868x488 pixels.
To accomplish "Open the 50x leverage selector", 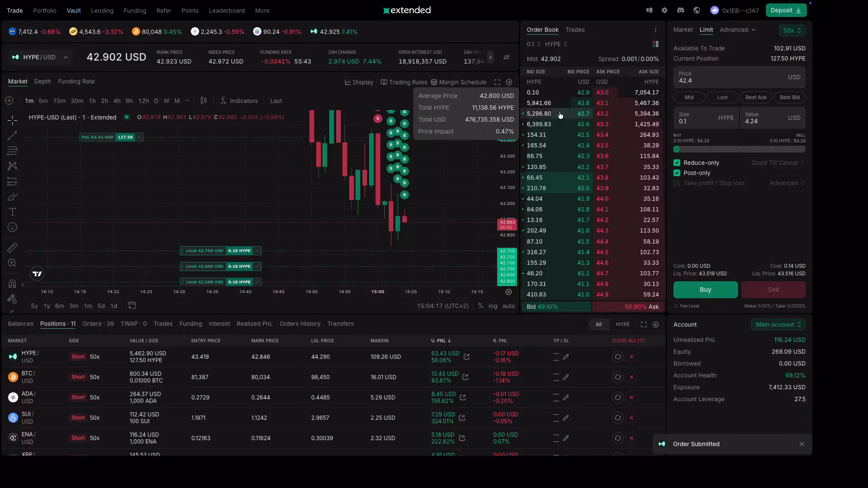I will (792, 30).
